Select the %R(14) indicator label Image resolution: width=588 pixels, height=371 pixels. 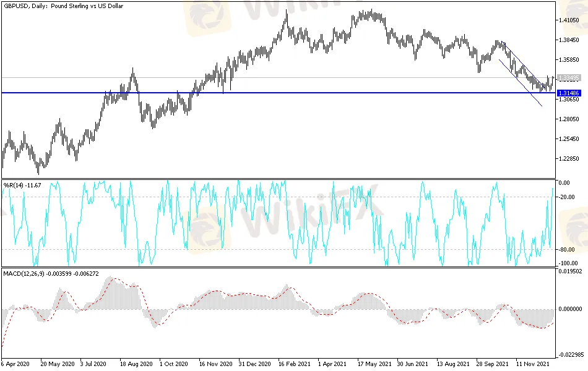click(22, 185)
